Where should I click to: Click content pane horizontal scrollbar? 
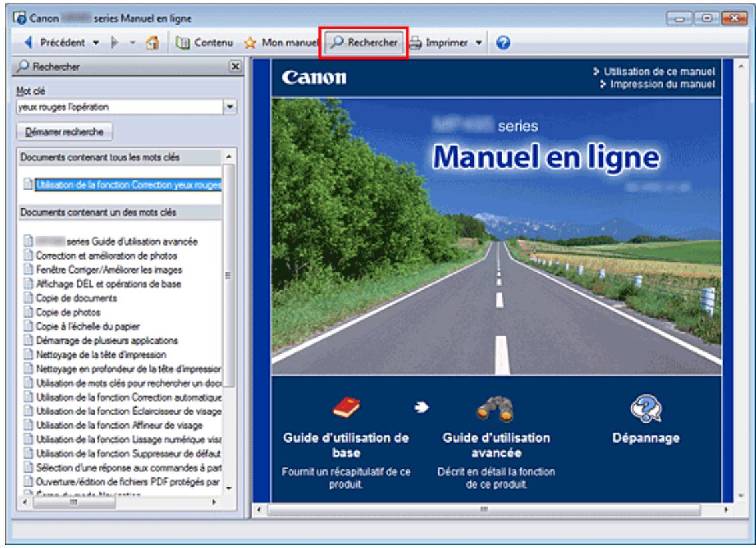[x=484, y=509]
